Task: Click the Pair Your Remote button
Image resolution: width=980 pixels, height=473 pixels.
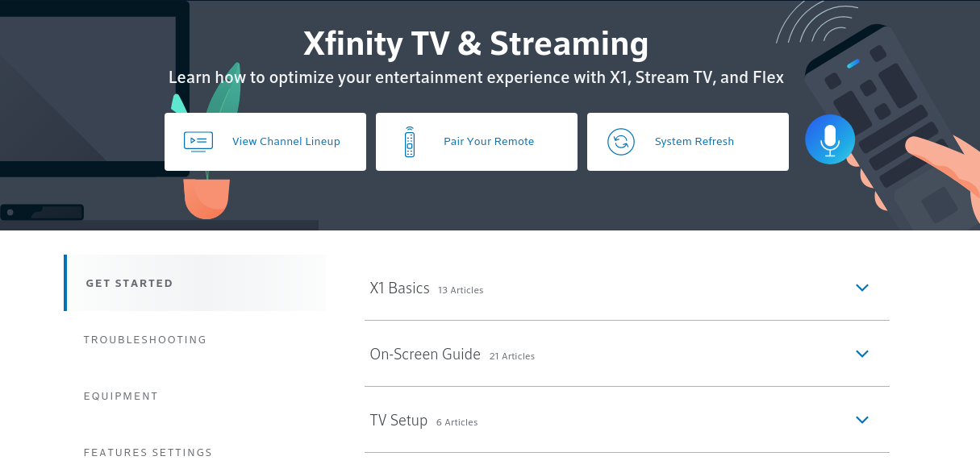Action: 477,142
